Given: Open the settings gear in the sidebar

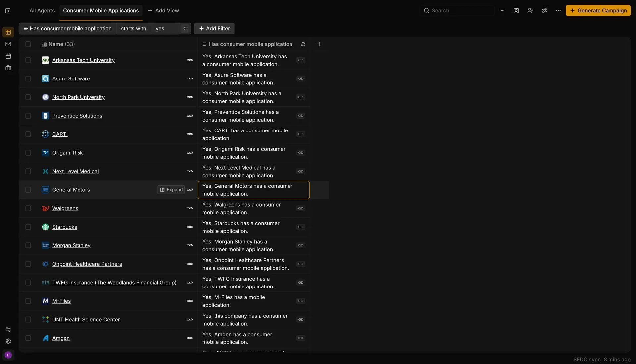Looking at the screenshot, I should pos(8,341).
